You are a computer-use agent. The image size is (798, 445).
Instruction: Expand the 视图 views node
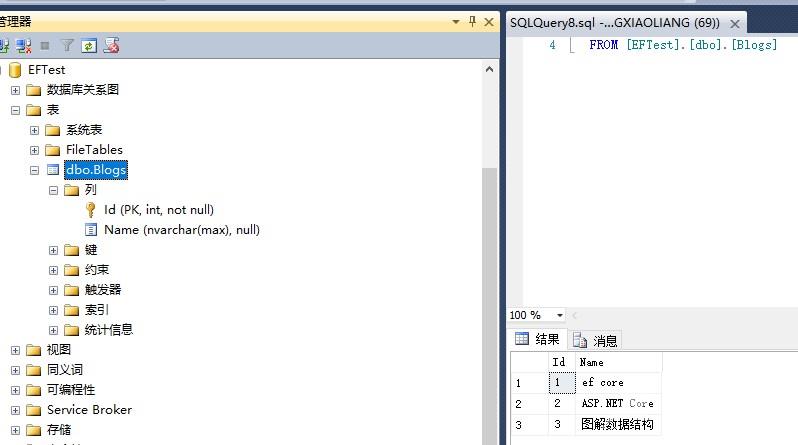(x=15, y=350)
